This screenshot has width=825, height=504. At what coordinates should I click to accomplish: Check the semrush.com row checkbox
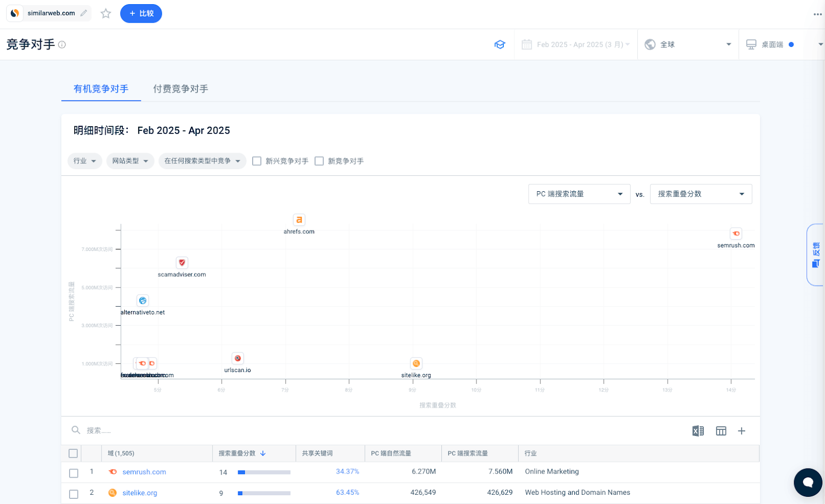74,473
